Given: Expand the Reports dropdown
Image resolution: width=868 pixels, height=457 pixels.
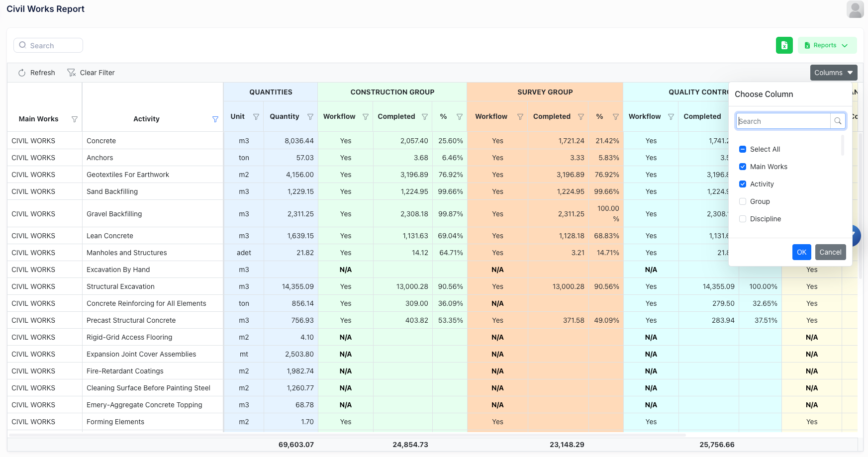Looking at the screenshot, I should tap(827, 45).
